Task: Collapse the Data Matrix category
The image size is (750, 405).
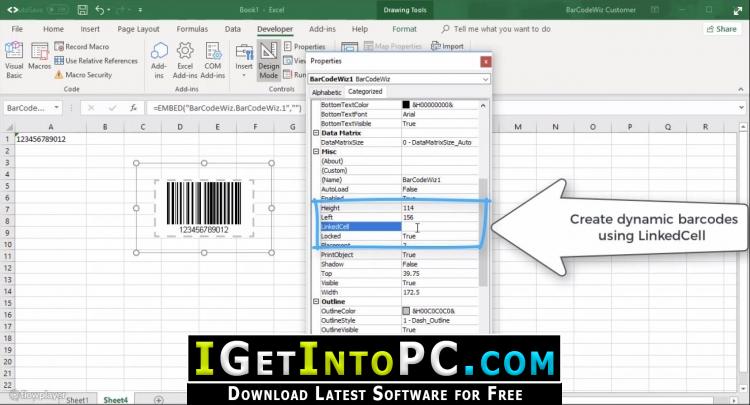Action: tap(316, 133)
